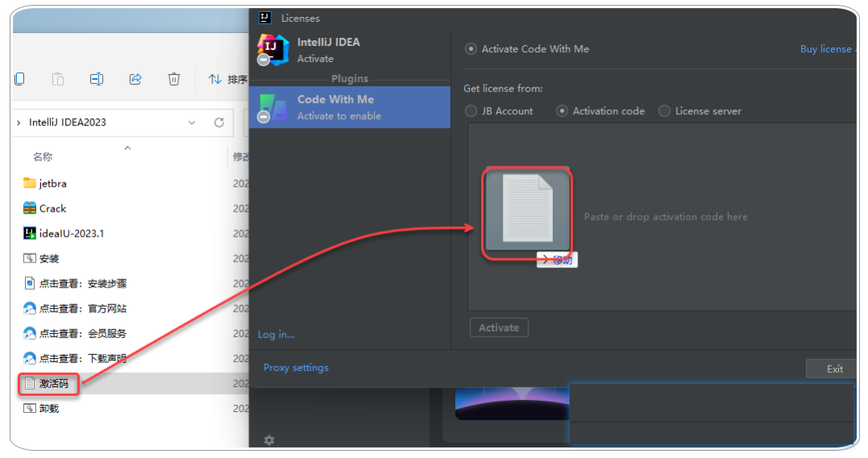868x458 pixels.
Task: Click the Licenses window title icon
Action: (x=265, y=18)
